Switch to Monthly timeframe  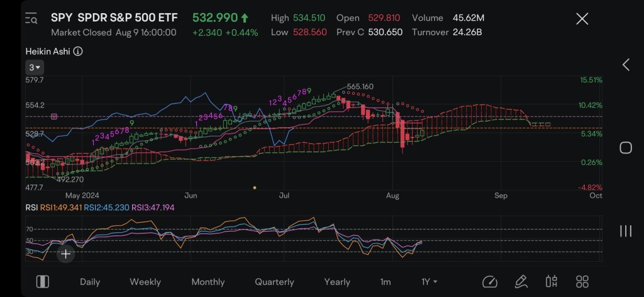(208, 282)
